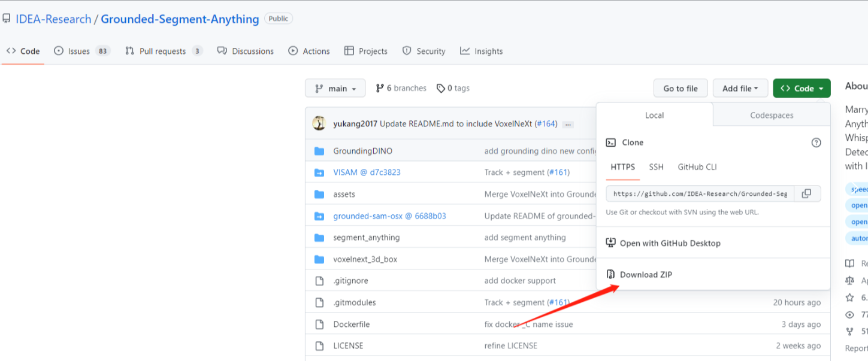Click the Go to file button
Viewport: 868px width, 361px height.
[681, 88]
